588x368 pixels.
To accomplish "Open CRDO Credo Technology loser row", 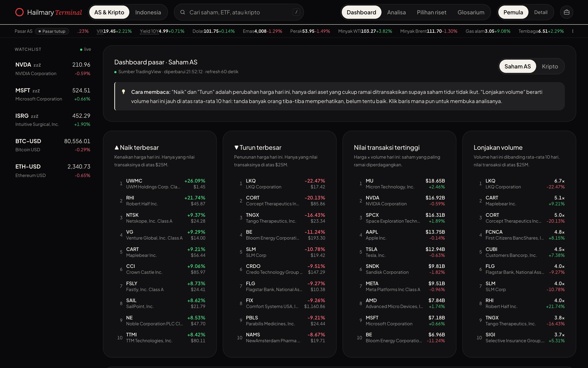I will 279,269.
